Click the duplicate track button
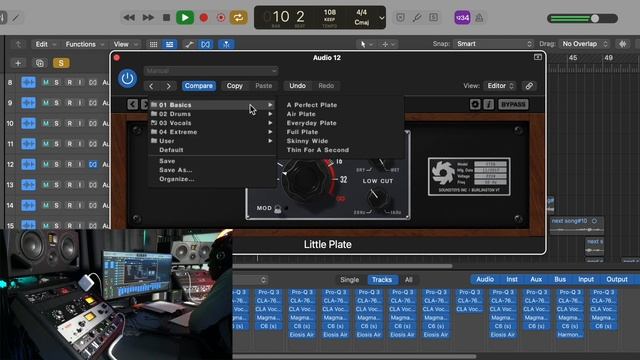640x360 pixels. 40,63
